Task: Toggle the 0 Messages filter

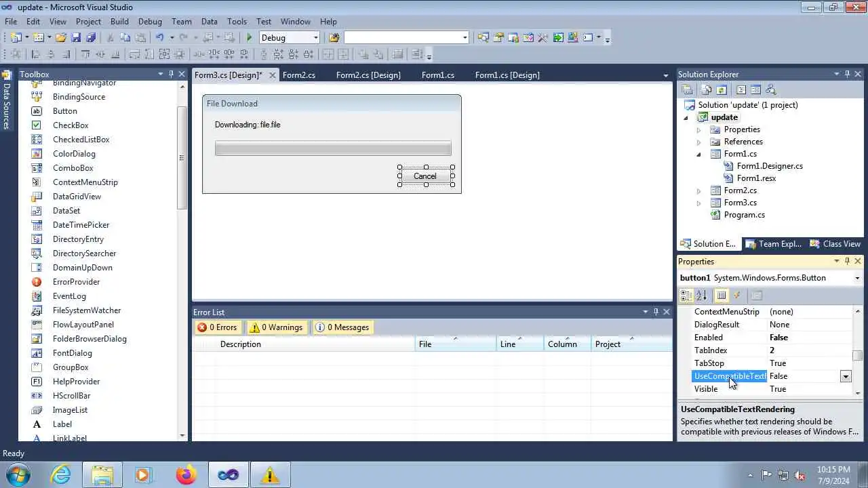Action: [342, 327]
